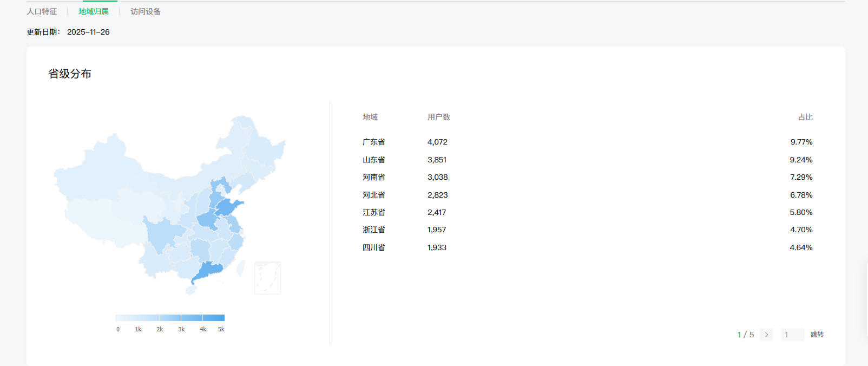Open the 人口特征 tab
This screenshot has width=868, height=366.
pyautogui.click(x=42, y=11)
